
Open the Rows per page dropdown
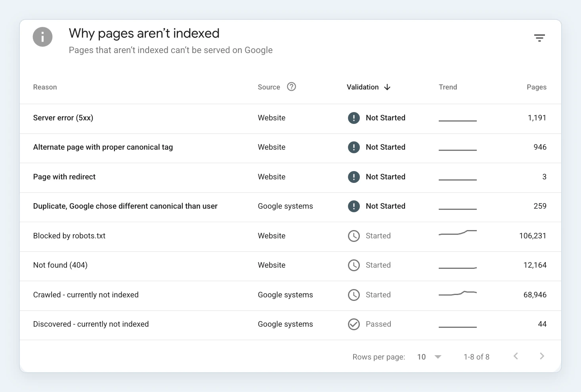429,357
